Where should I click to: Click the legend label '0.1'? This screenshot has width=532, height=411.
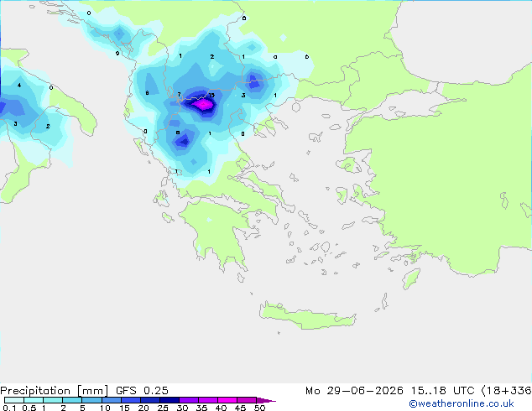(9, 408)
